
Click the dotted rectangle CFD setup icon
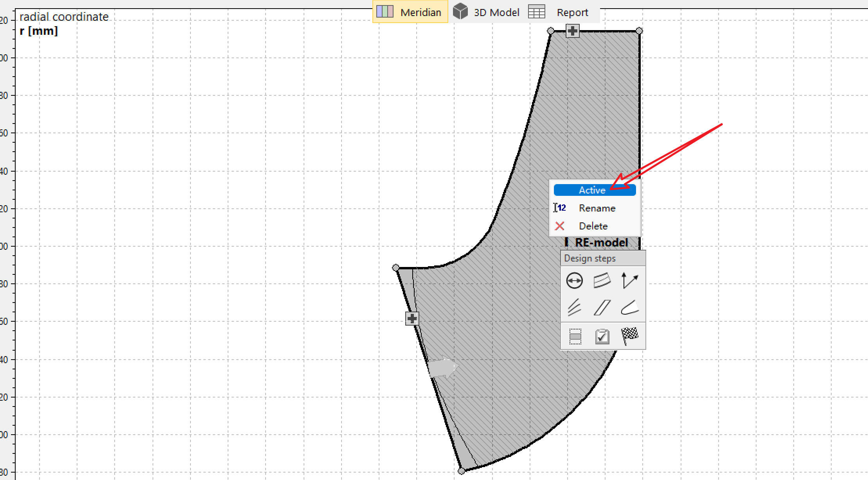point(575,336)
